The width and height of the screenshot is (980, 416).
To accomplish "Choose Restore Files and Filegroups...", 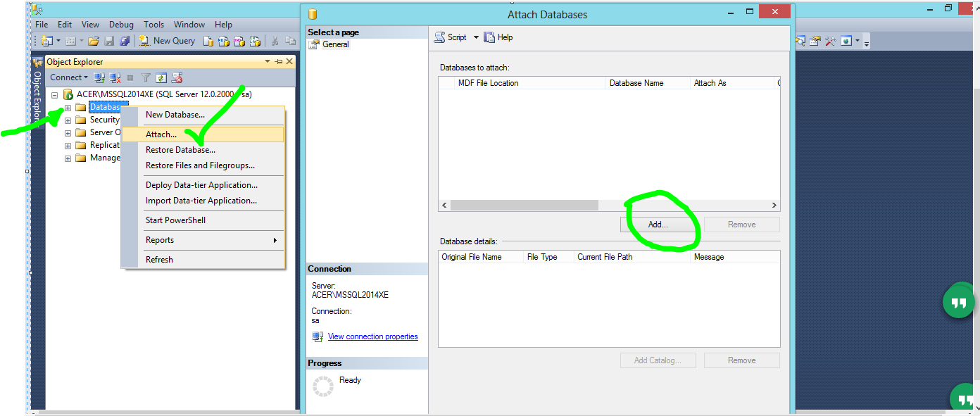I will coord(203,165).
